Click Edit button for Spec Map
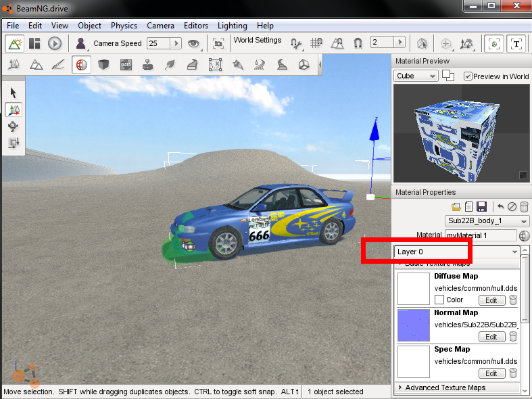Screen dimensions: 532x399 pos(491,373)
